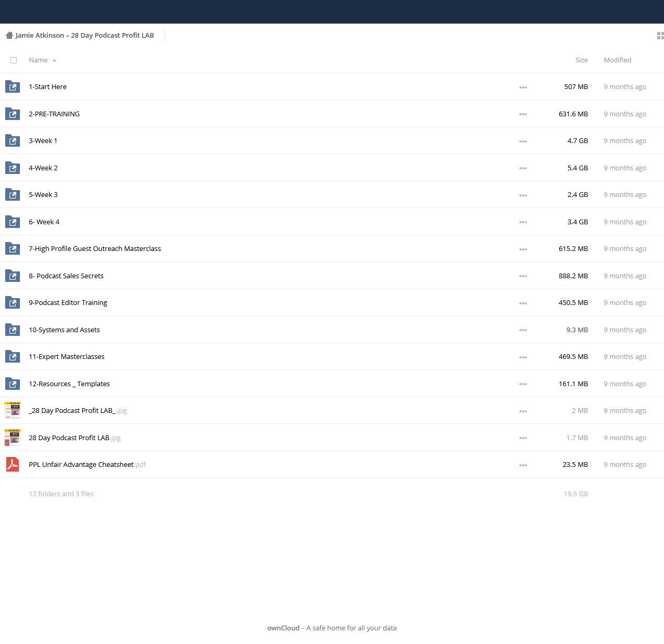Screen dimensions: 664x644
Task: Click the ownCloud link in the footer
Action: (284, 628)
